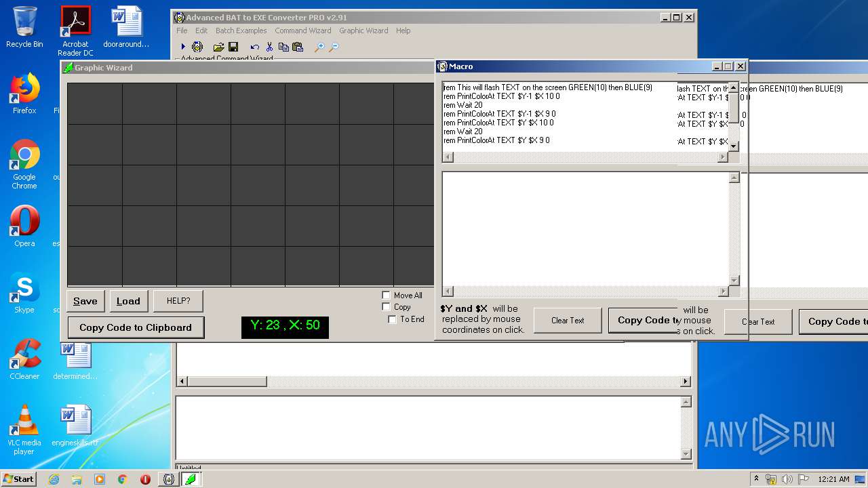The width and height of the screenshot is (868, 488).
Task: Click the Save button in Graphic Wizard
Action: (x=85, y=301)
